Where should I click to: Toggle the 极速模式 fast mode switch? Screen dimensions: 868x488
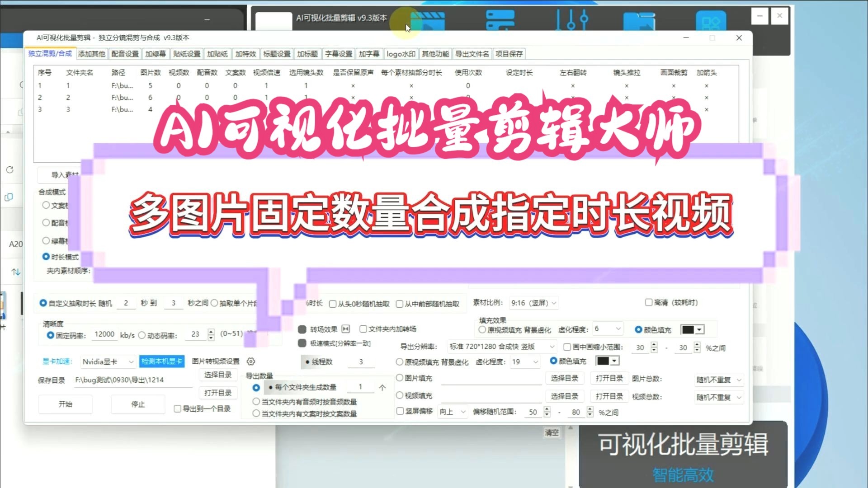coord(302,343)
